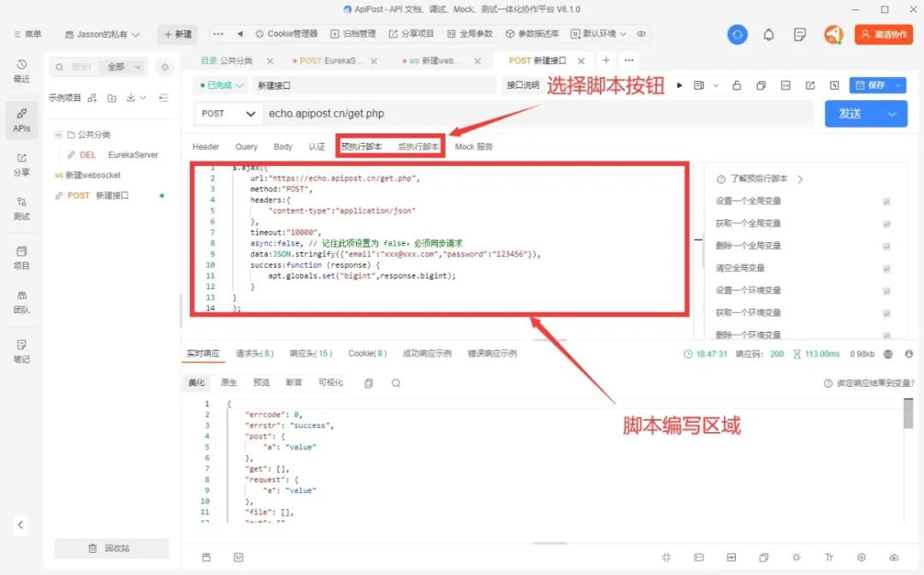Expand the 保存 save dropdown arrow
This screenshot has width=924, height=575.
point(898,86)
